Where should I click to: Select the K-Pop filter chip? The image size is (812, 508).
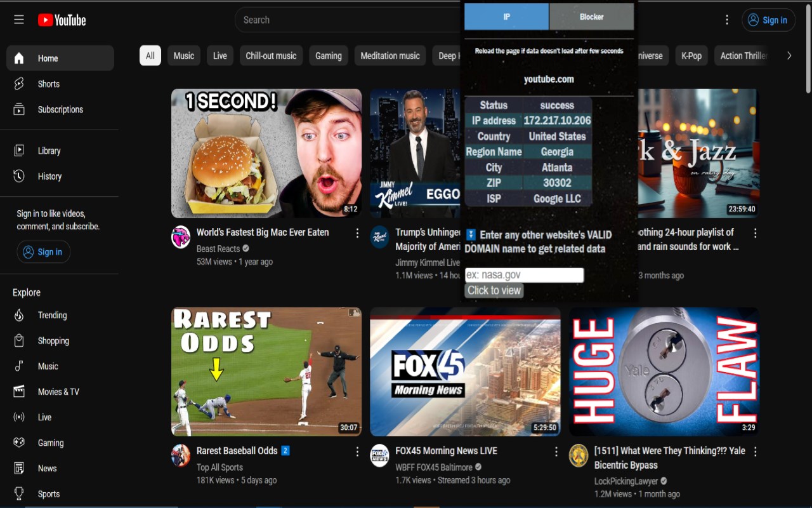(691, 56)
